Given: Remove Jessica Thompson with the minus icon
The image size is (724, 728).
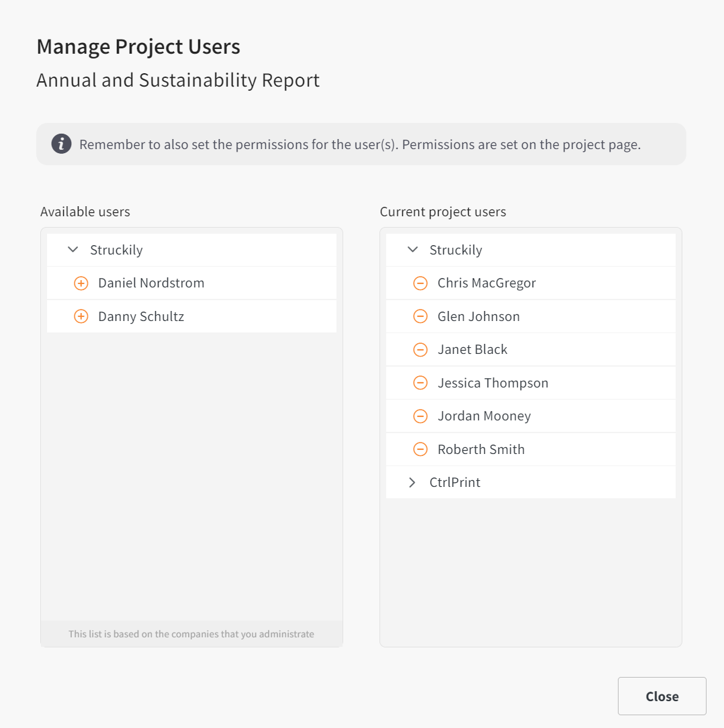Looking at the screenshot, I should click(420, 383).
